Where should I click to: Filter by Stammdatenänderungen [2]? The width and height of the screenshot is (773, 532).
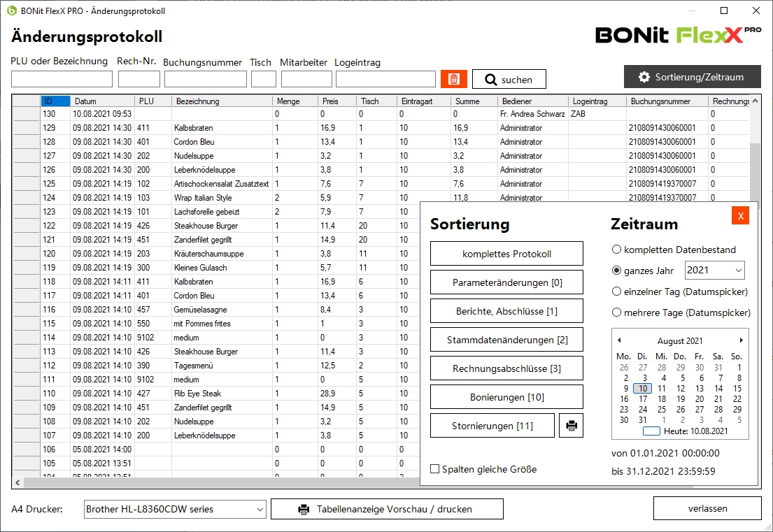tap(506, 340)
